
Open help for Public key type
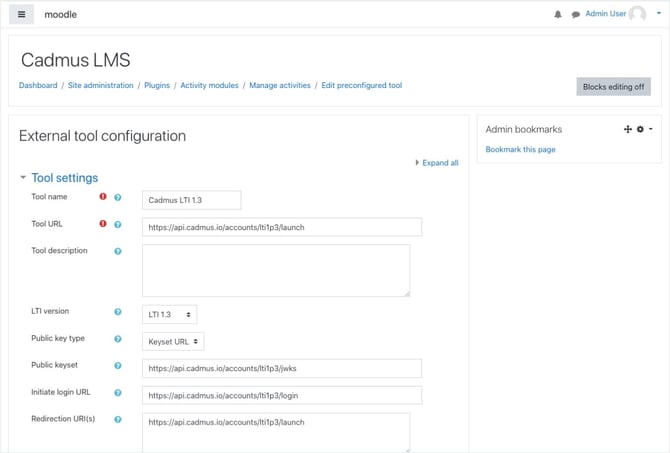click(x=118, y=339)
